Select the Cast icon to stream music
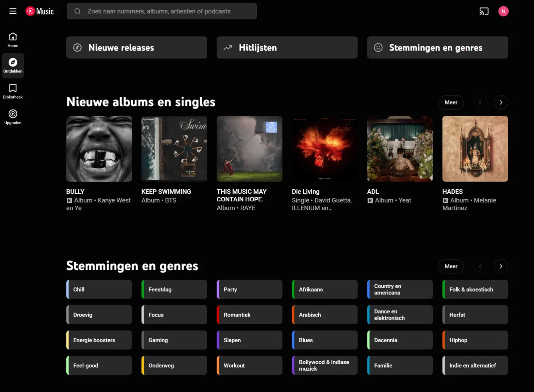The width and height of the screenshot is (534, 392). pos(484,11)
